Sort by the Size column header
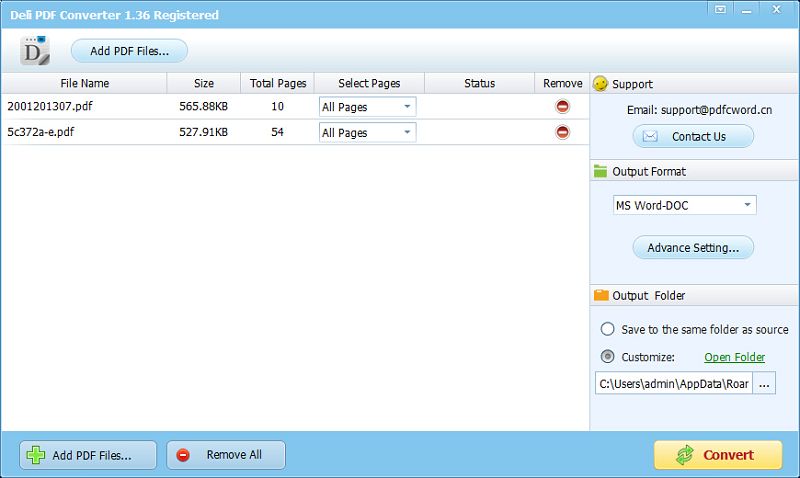The height and width of the screenshot is (478, 800). [x=204, y=83]
